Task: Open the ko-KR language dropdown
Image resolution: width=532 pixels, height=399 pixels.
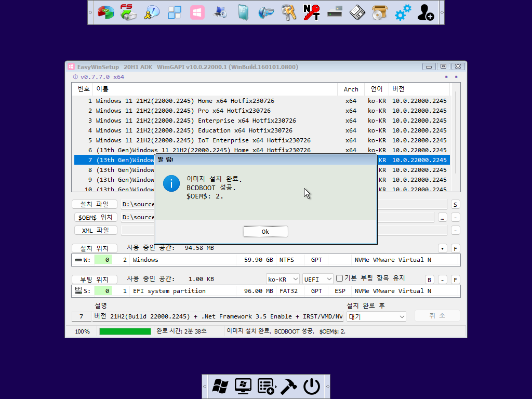Action: pos(283,279)
